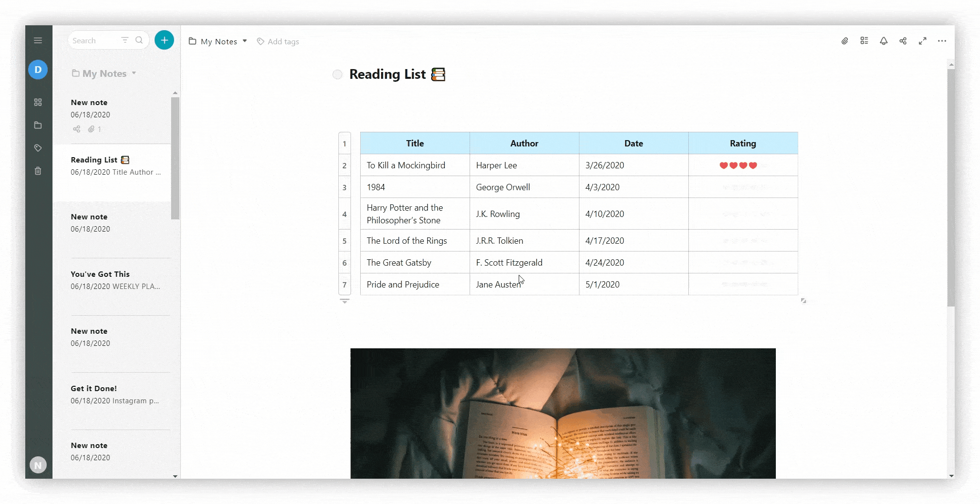Click The Lord of the Rings cell
980x504 pixels.
pyautogui.click(x=415, y=241)
